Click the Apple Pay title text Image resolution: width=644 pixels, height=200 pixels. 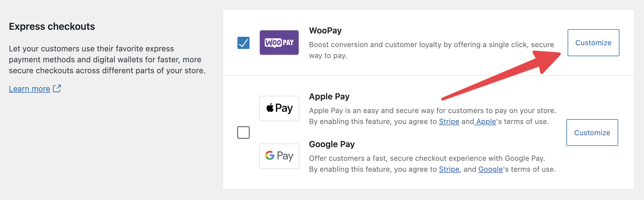tap(329, 97)
